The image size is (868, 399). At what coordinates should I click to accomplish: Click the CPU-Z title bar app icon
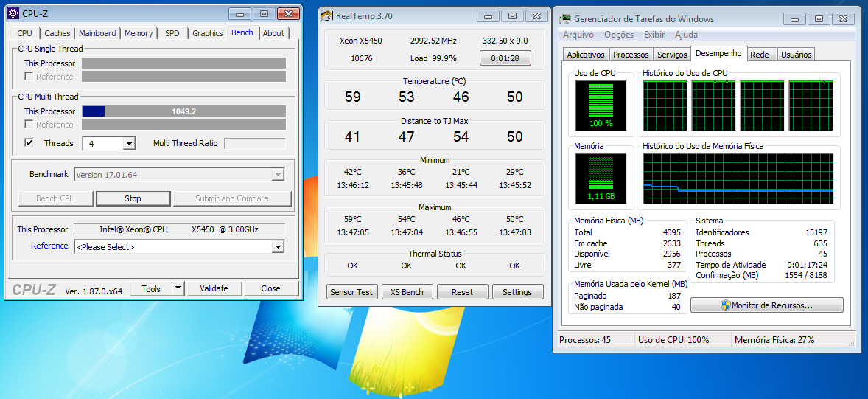[x=14, y=13]
